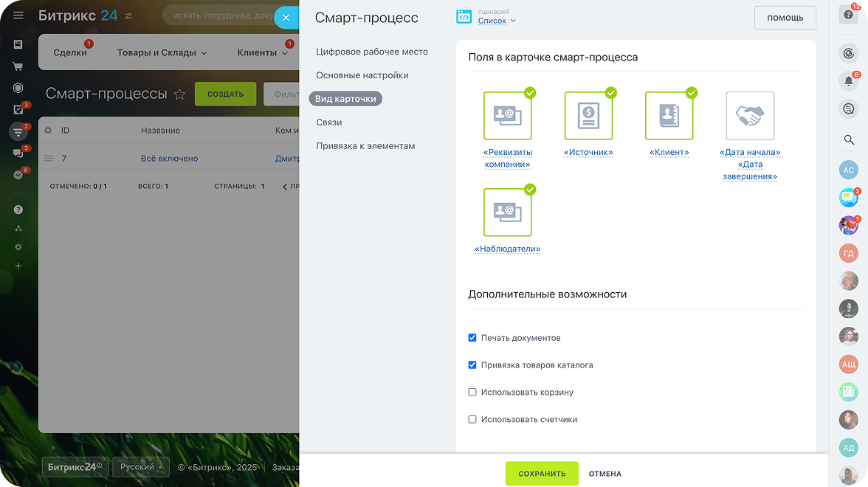Open notifications bell in right sidebar

click(849, 80)
